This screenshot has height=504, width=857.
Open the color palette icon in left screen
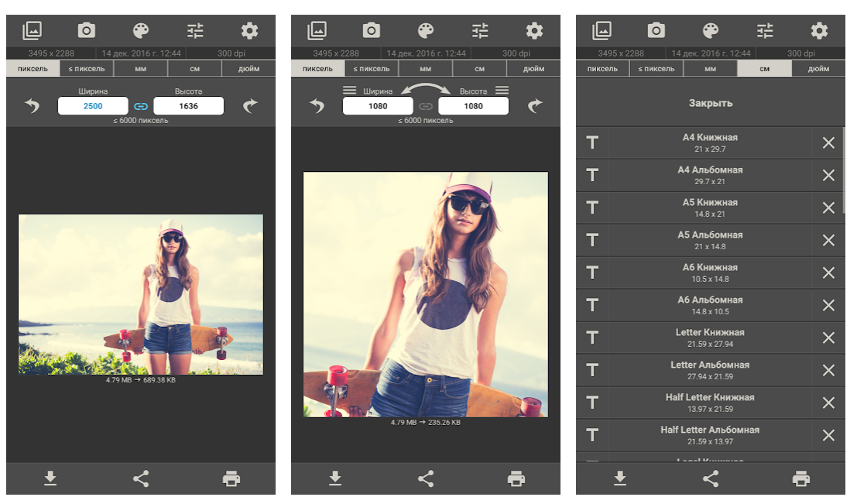[x=140, y=31]
